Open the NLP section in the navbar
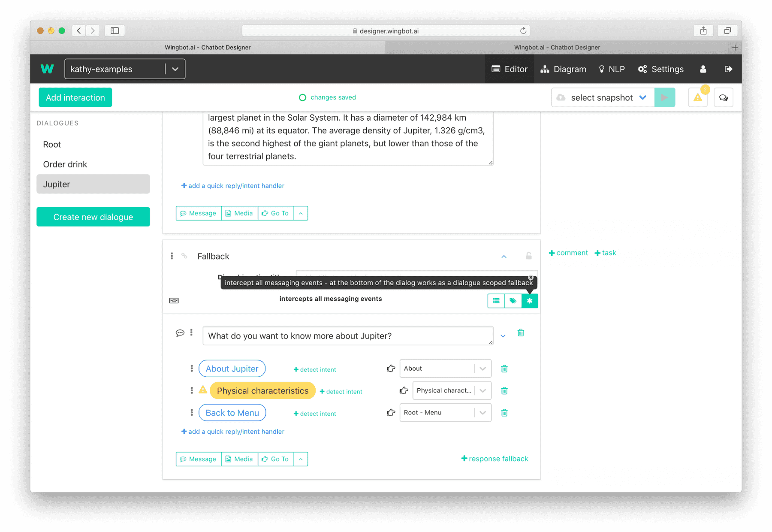This screenshot has width=772, height=532. point(612,69)
